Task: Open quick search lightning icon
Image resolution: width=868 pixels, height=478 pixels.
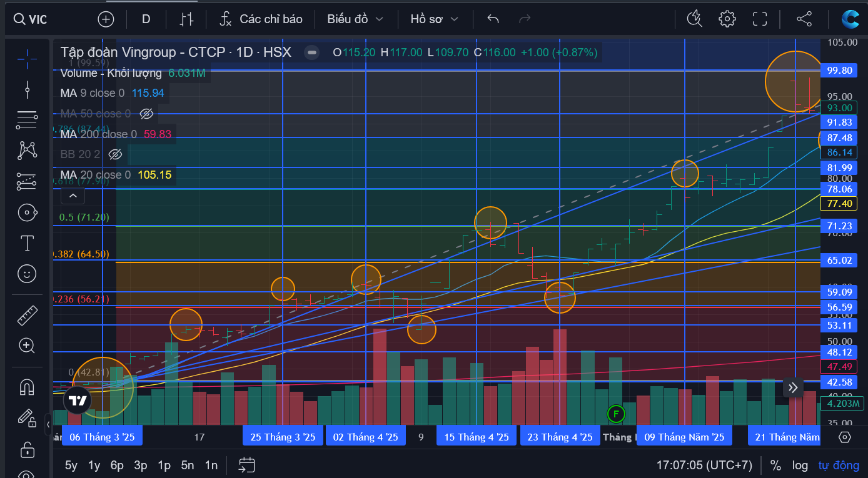Action: point(695,19)
